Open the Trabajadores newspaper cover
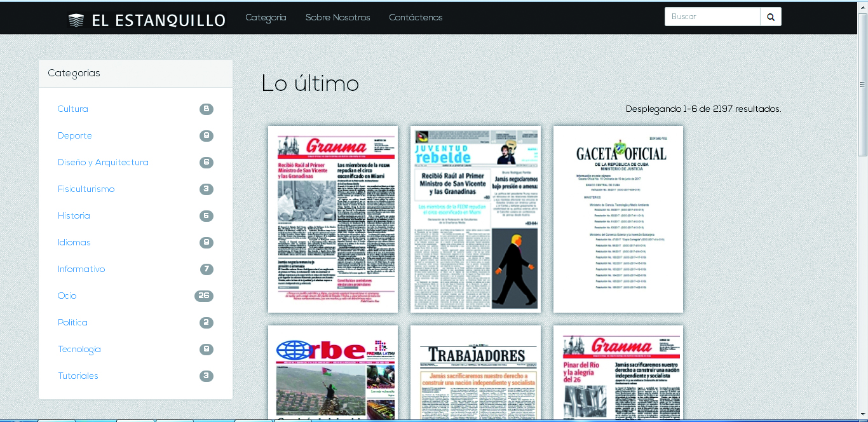 click(475, 373)
